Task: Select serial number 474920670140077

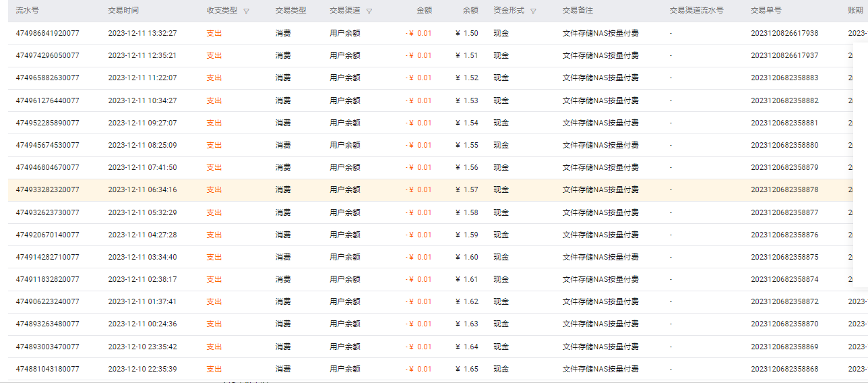Action: click(x=47, y=235)
